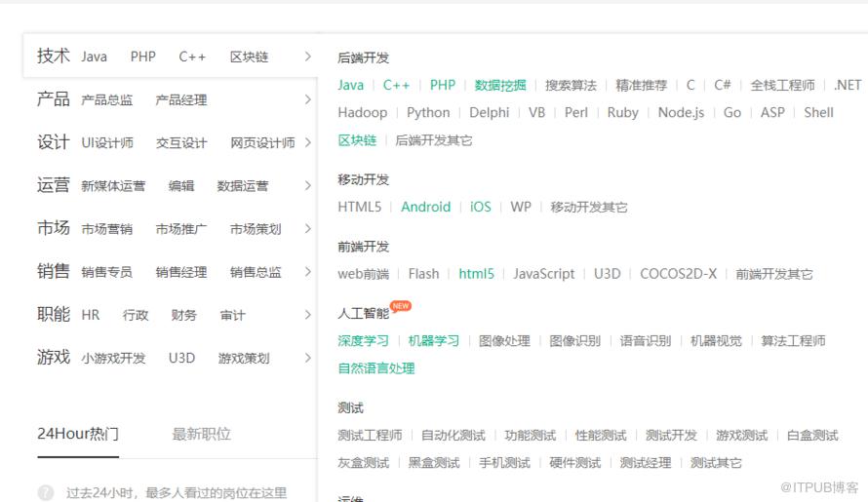This screenshot has height=502, width=868.
Task: Click the question mark icon beside 过去24小时
Action: click(46, 492)
